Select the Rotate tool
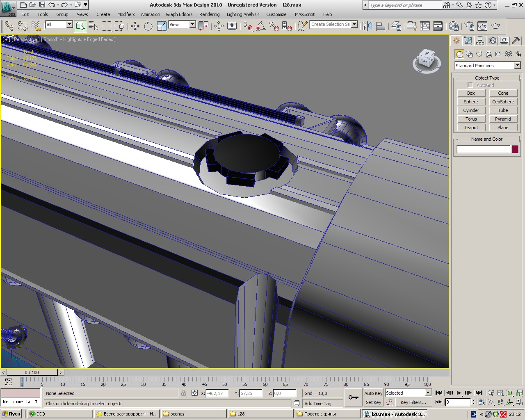Viewport: 525px width, 420px height. [x=148, y=26]
